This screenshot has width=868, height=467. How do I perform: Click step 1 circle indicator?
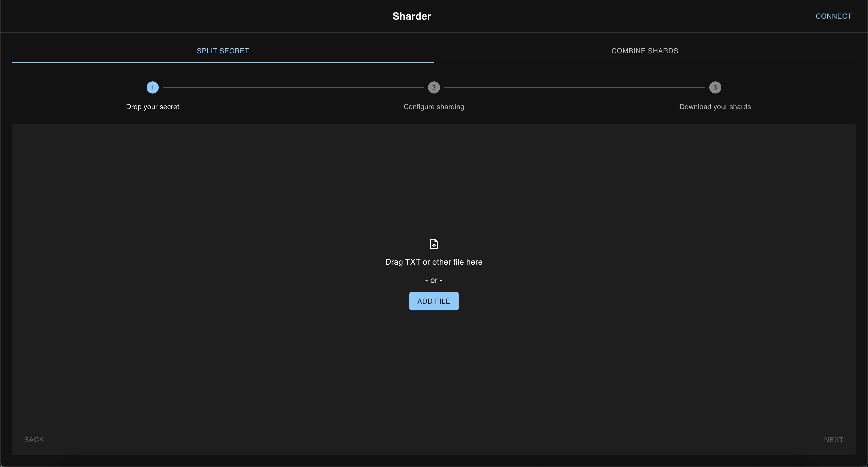pos(153,87)
